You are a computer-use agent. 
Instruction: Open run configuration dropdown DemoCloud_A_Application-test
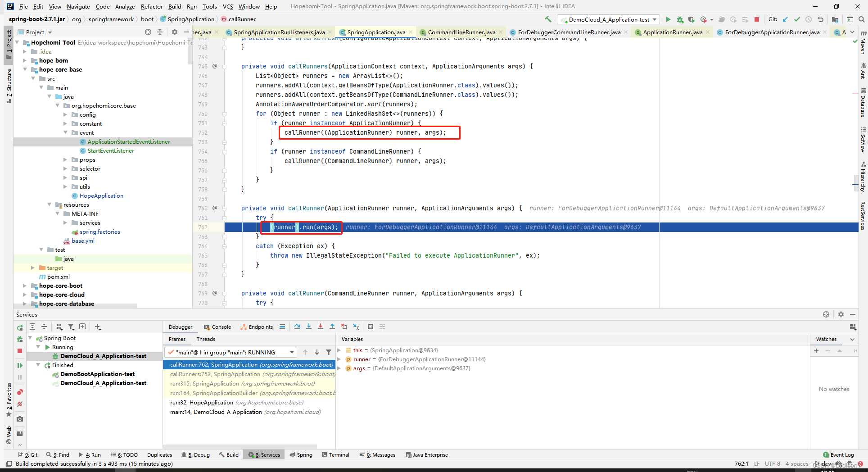(608, 19)
